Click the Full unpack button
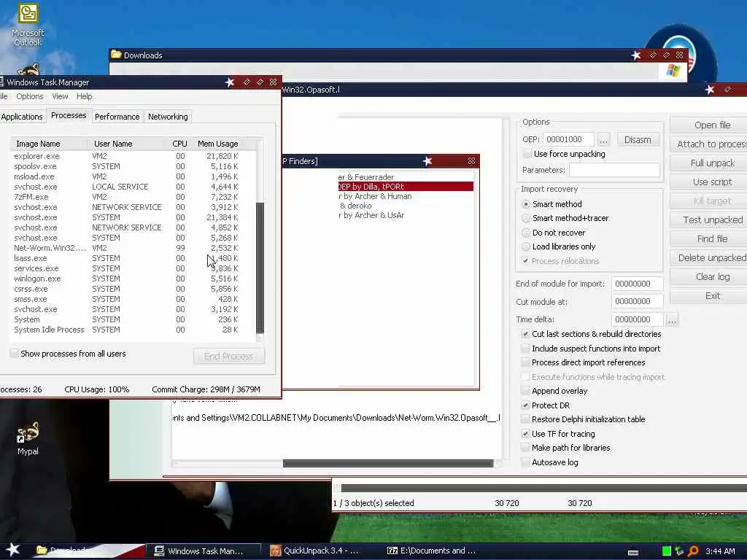Image resolution: width=747 pixels, height=560 pixels. pyautogui.click(x=708, y=163)
